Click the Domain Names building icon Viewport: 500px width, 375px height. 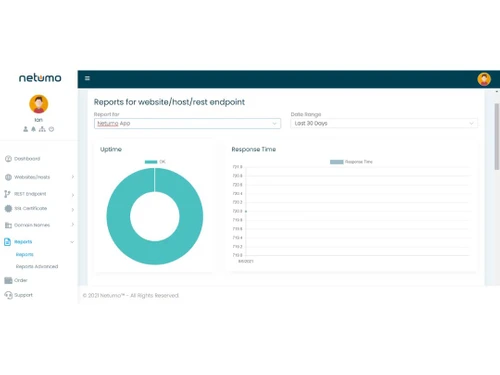8,225
